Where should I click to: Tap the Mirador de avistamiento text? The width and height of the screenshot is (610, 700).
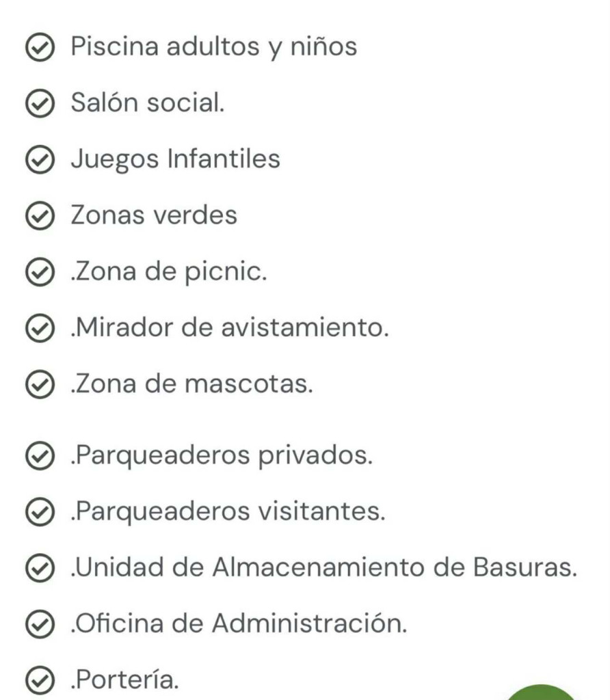tap(230, 329)
